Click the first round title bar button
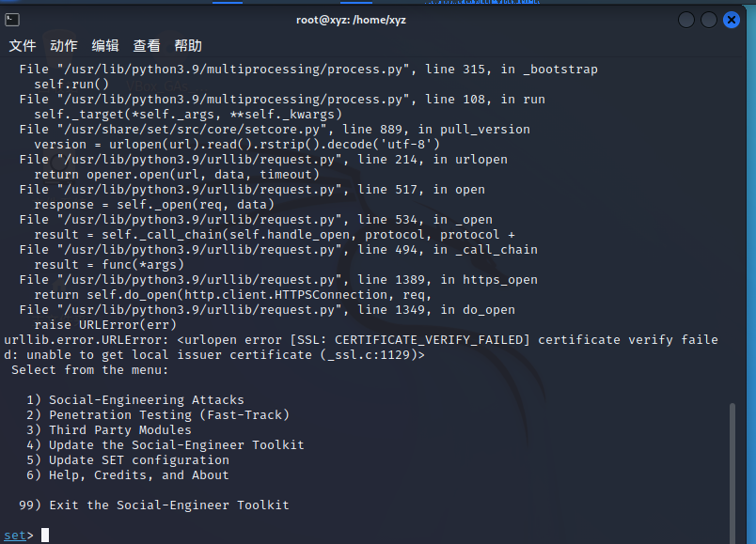 686,20
